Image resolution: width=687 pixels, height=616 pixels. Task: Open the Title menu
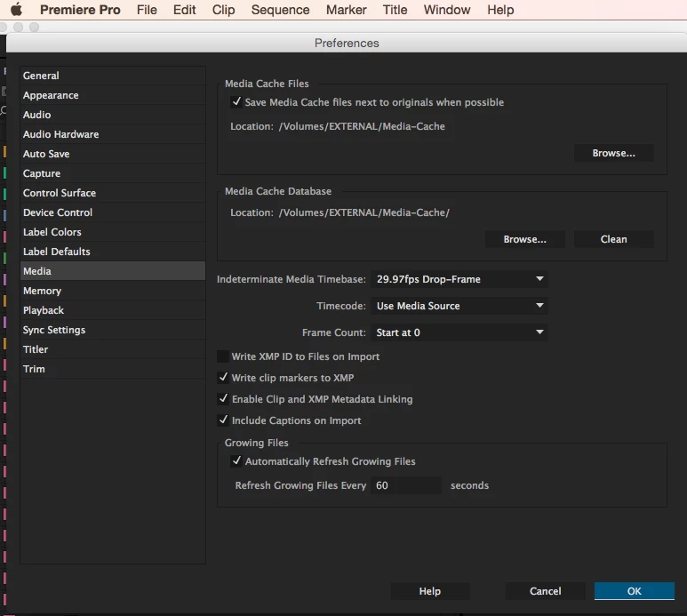[x=395, y=10]
